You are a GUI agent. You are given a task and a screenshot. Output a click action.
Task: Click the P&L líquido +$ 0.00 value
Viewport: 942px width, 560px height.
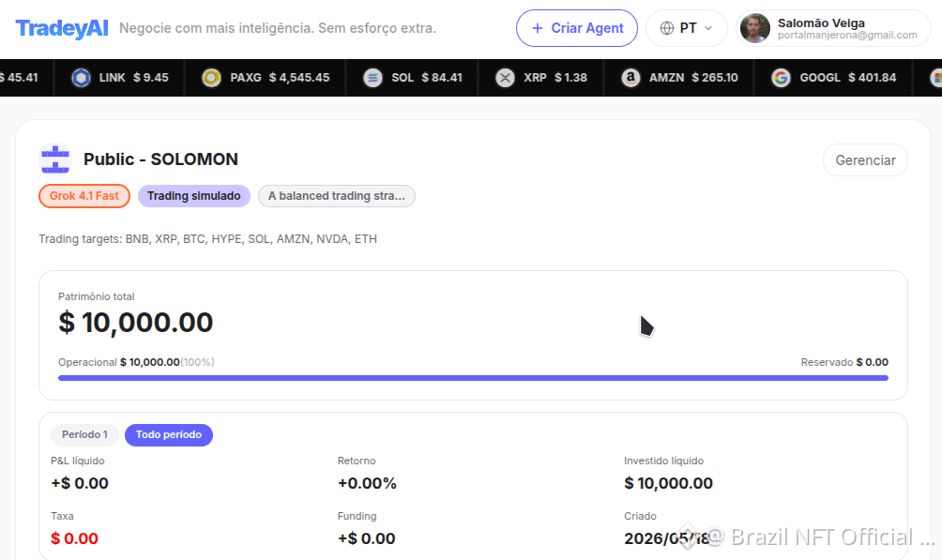tap(80, 483)
